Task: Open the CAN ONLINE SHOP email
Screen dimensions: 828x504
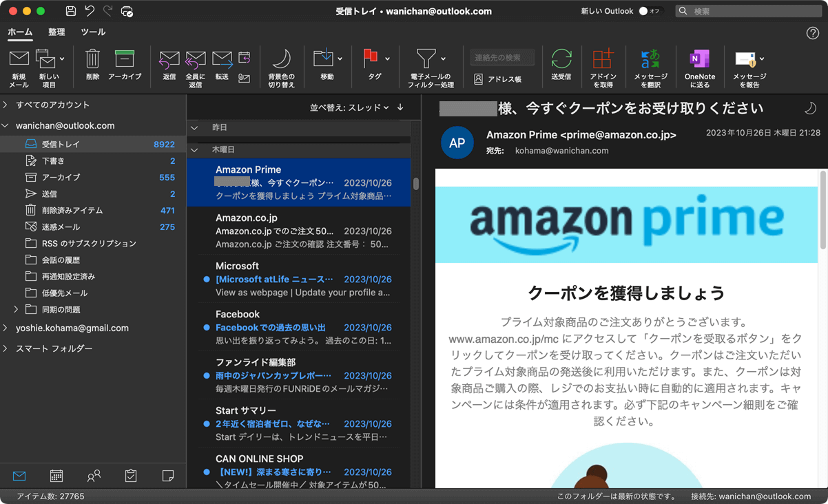Action: pos(299,468)
